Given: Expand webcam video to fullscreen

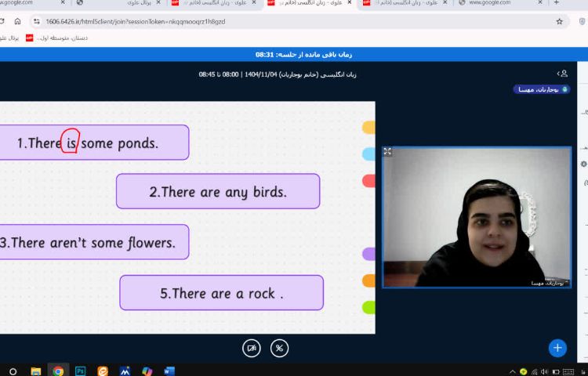Looking at the screenshot, I should click(x=387, y=151).
